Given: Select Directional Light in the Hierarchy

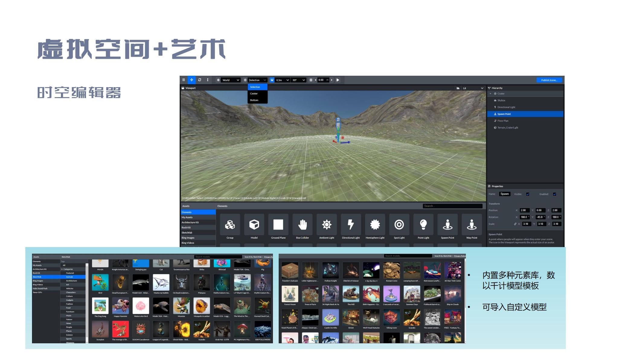Looking at the screenshot, I should [x=506, y=107].
